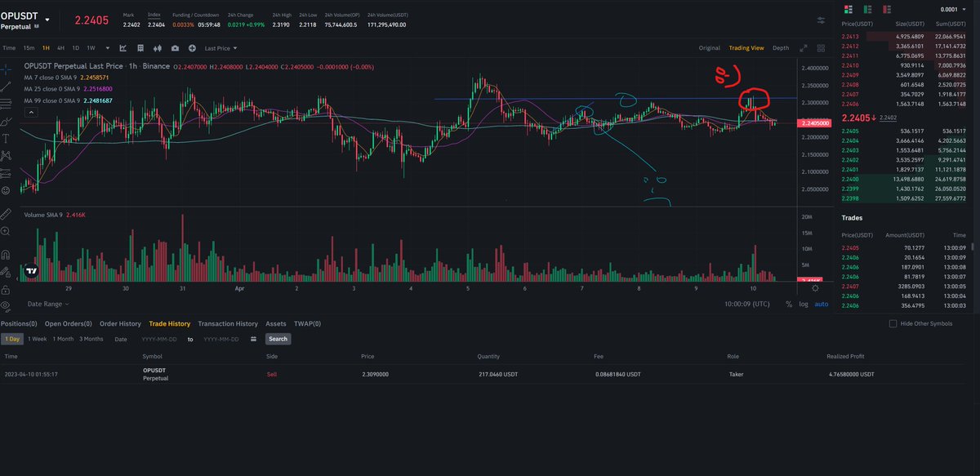
Task: Toggle auto scale on chart
Action: pyautogui.click(x=822, y=304)
